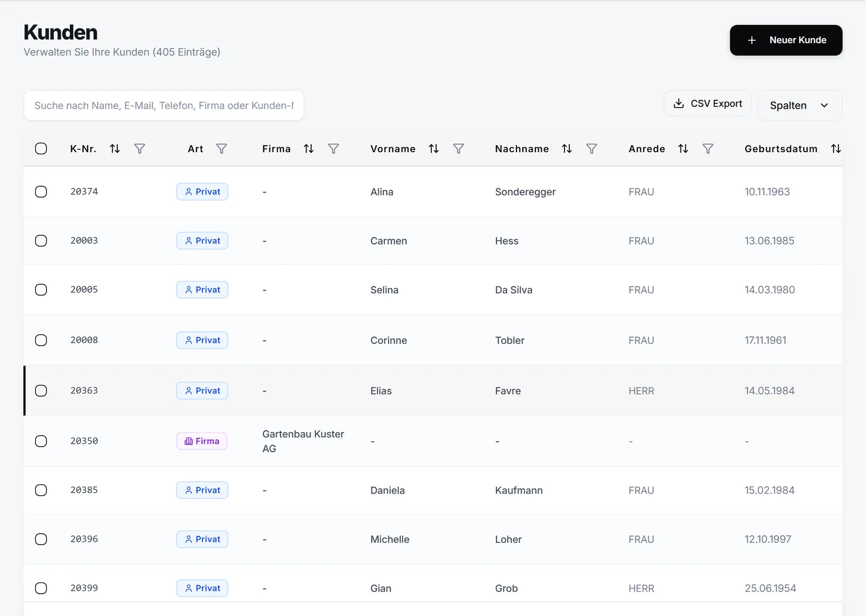Click the Privat badge for Michelle Loher

(x=202, y=539)
